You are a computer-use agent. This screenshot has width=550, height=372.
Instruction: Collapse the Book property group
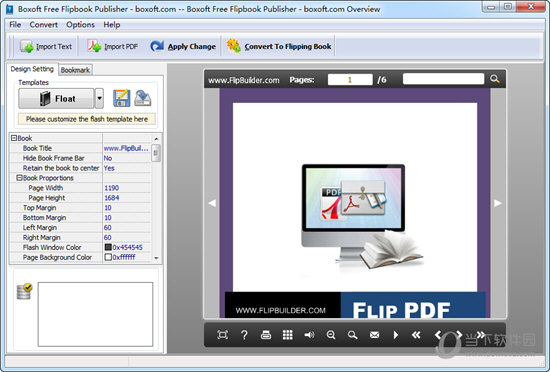[14, 138]
